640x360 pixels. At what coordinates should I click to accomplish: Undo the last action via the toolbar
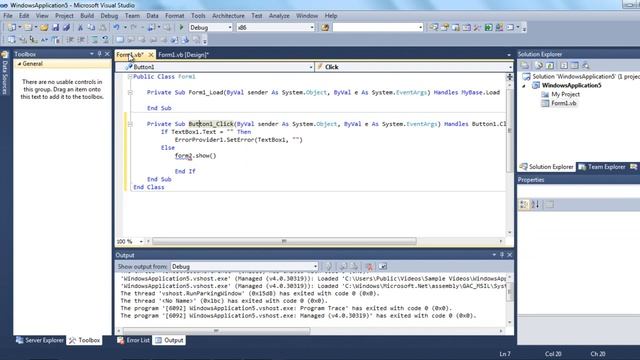coord(116,27)
